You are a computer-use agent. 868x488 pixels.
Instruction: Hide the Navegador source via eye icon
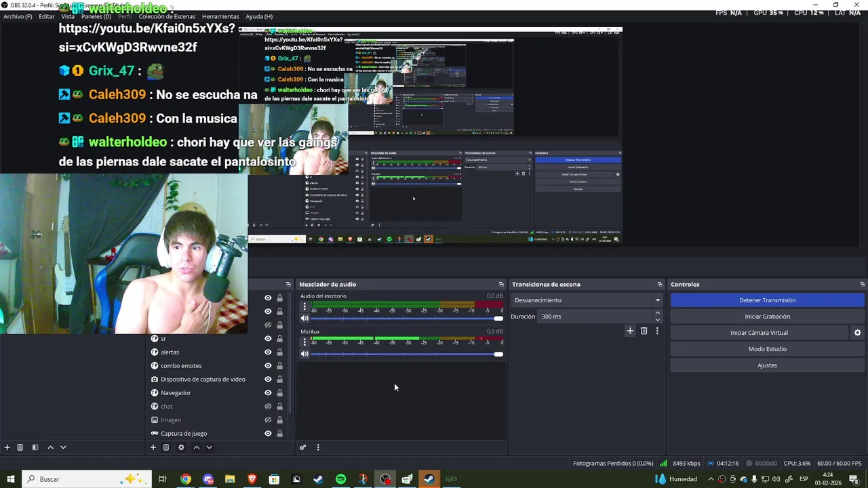tap(268, 393)
